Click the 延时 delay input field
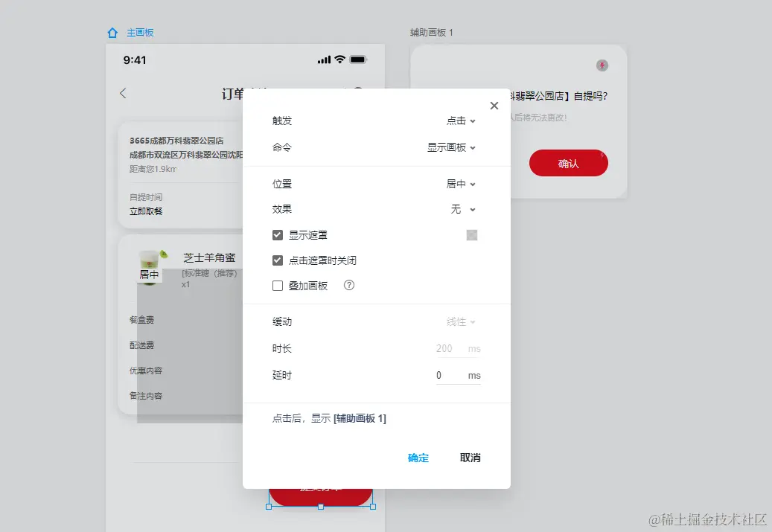Viewport: 772px width, 532px height. pos(458,376)
